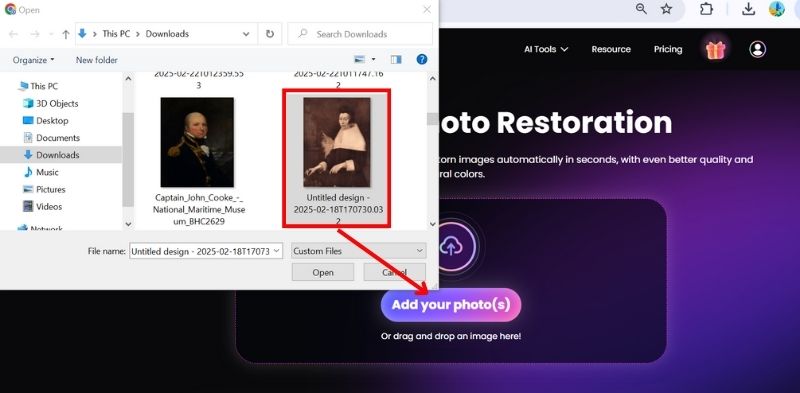Close the Open dialog window
The image size is (800, 393).
click(x=427, y=10)
